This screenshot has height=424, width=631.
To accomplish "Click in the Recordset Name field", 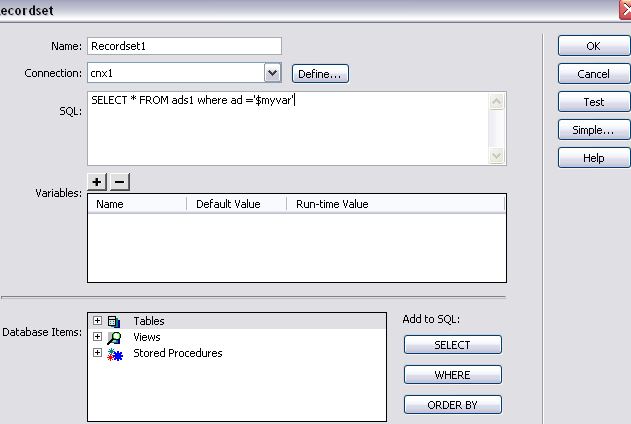I will [x=184, y=46].
